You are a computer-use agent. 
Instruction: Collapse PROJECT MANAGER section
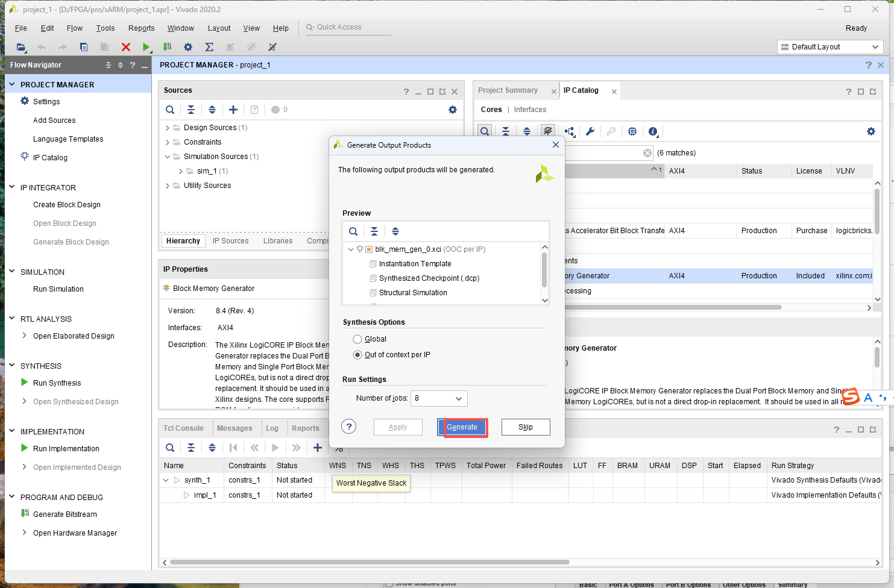pos(12,84)
